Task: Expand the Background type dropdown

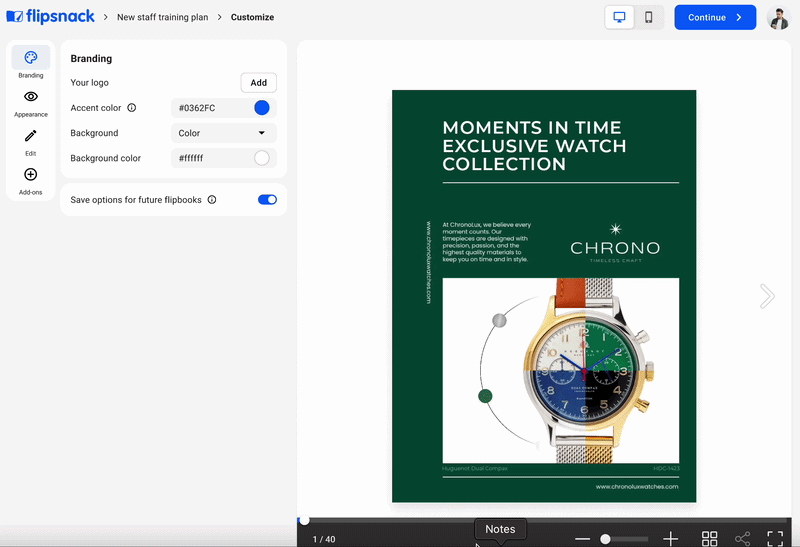Action: pos(224,133)
